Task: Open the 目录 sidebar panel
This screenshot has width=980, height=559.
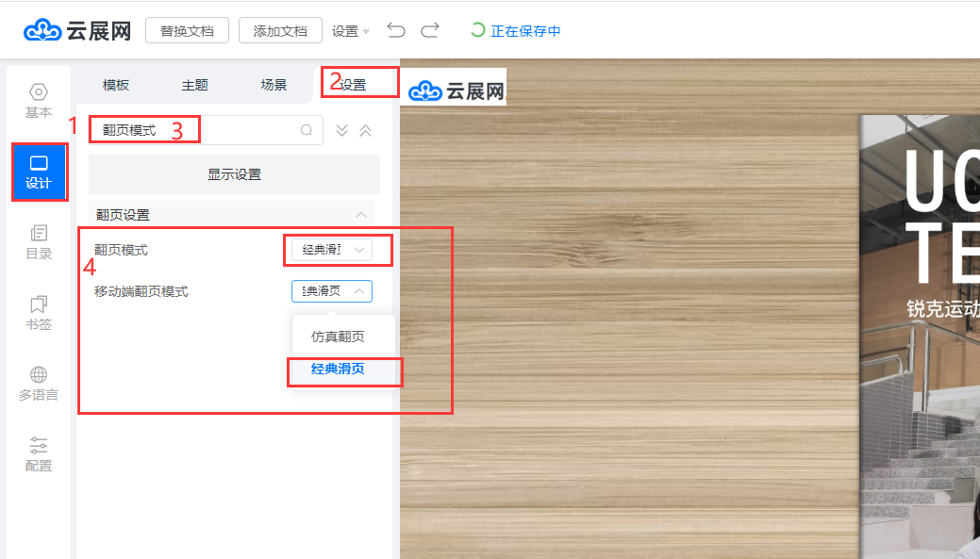Action: (x=39, y=242)
